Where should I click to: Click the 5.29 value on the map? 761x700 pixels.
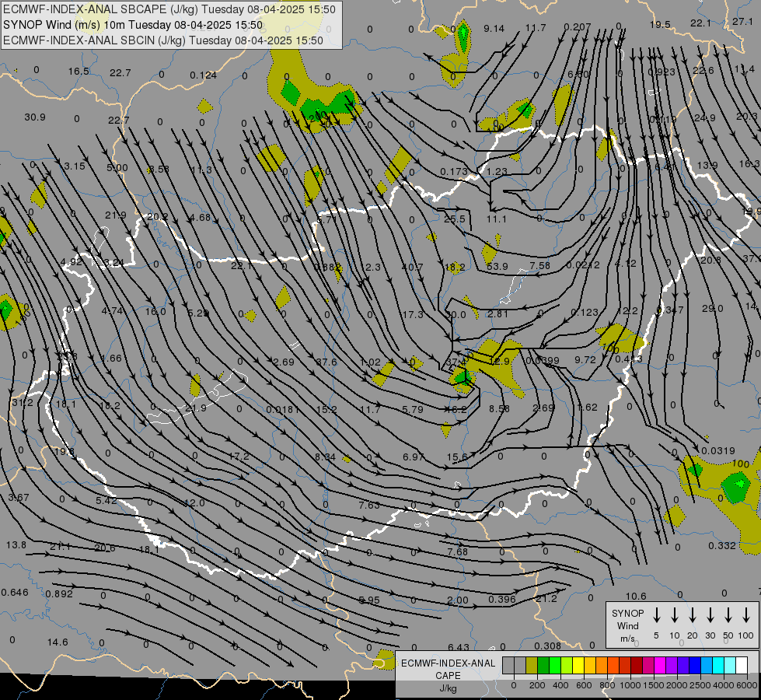click(x=198, y=313)
